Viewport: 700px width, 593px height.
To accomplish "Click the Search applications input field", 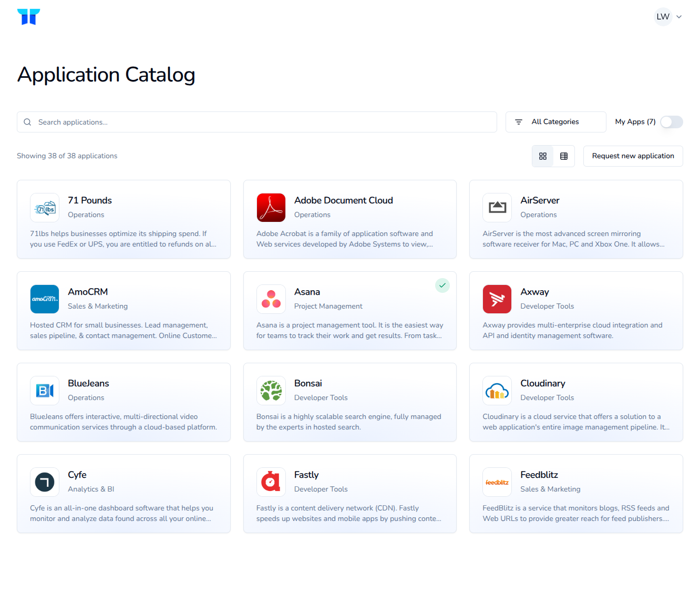I will 257,122.
